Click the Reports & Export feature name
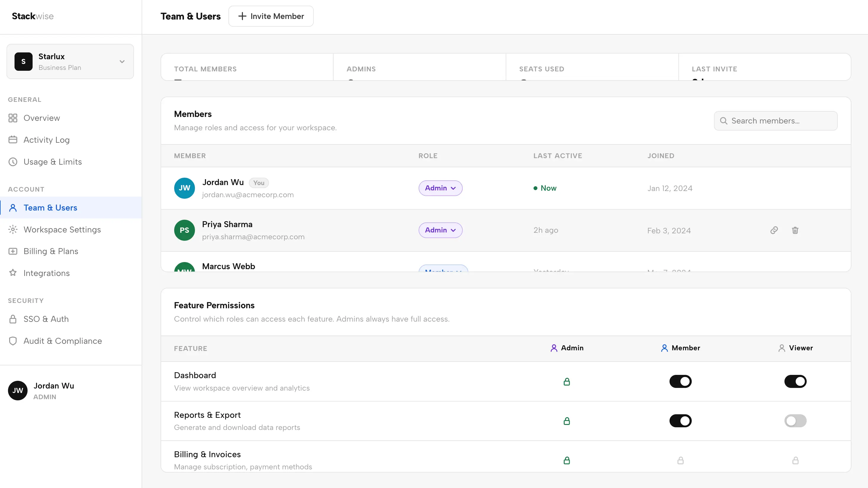The height and width of the screenshot is (488, 868). coord(207,415)
